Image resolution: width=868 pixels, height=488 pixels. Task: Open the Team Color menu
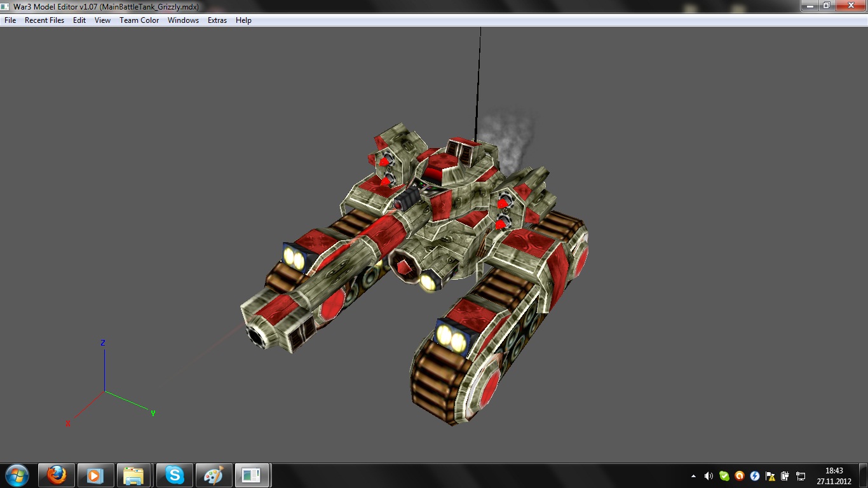(139, 20)
